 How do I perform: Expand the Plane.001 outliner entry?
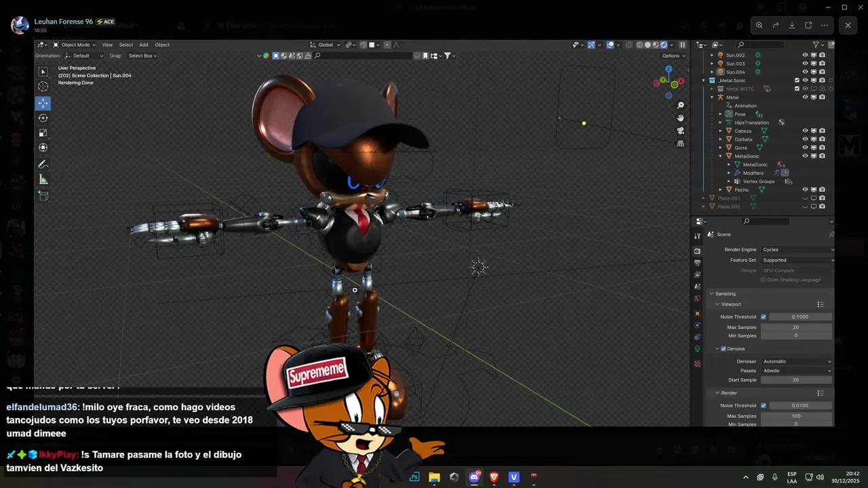tap(703, 198)
